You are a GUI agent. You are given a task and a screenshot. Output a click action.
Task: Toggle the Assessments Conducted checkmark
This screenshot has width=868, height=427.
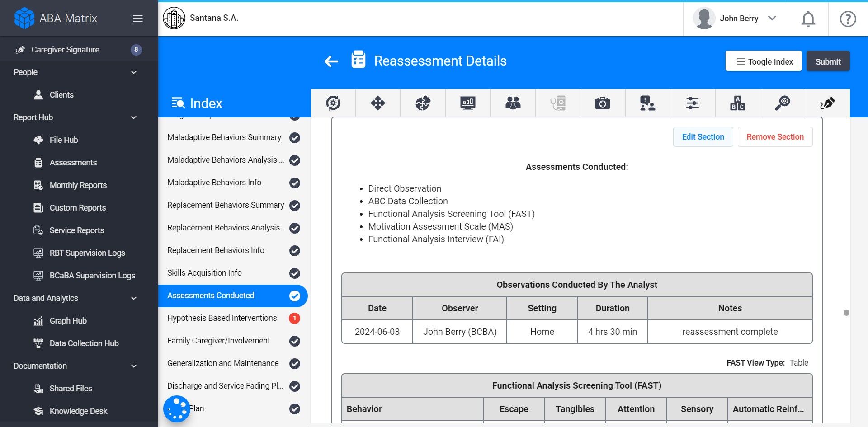pos(295,296)
